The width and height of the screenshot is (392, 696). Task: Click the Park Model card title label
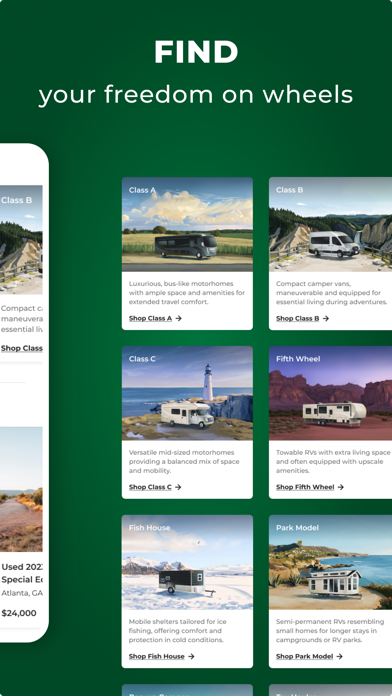(297, 528)
